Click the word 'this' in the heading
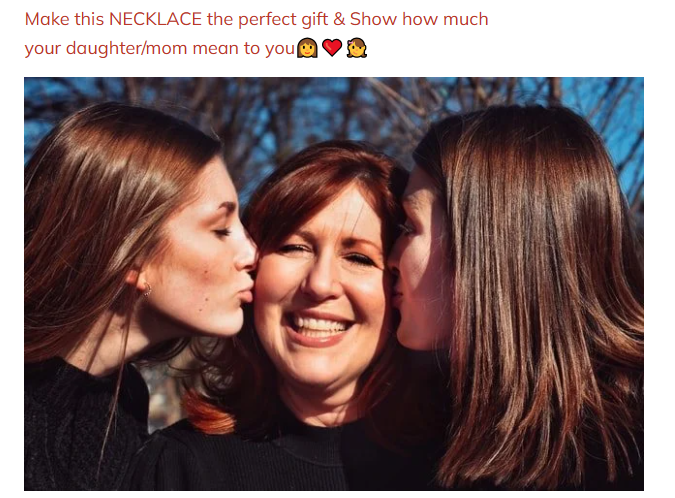Image resolution: width=675 pixels, height=498 pixels. pyautogui.click(x=89, y=19)
